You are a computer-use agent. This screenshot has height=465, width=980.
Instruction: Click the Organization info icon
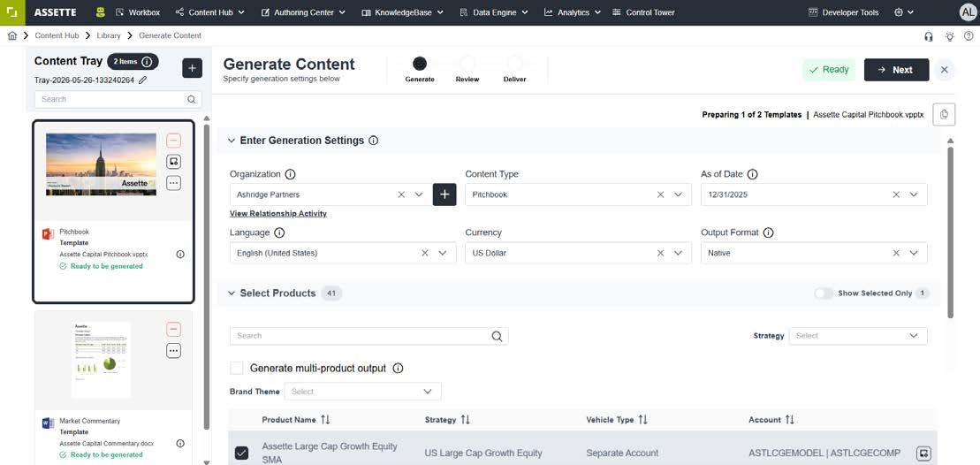pyautogui.click(x=290, y=174)
